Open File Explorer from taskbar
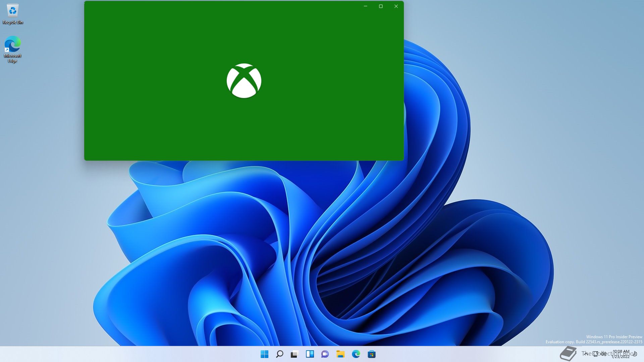 click(340, 354)
